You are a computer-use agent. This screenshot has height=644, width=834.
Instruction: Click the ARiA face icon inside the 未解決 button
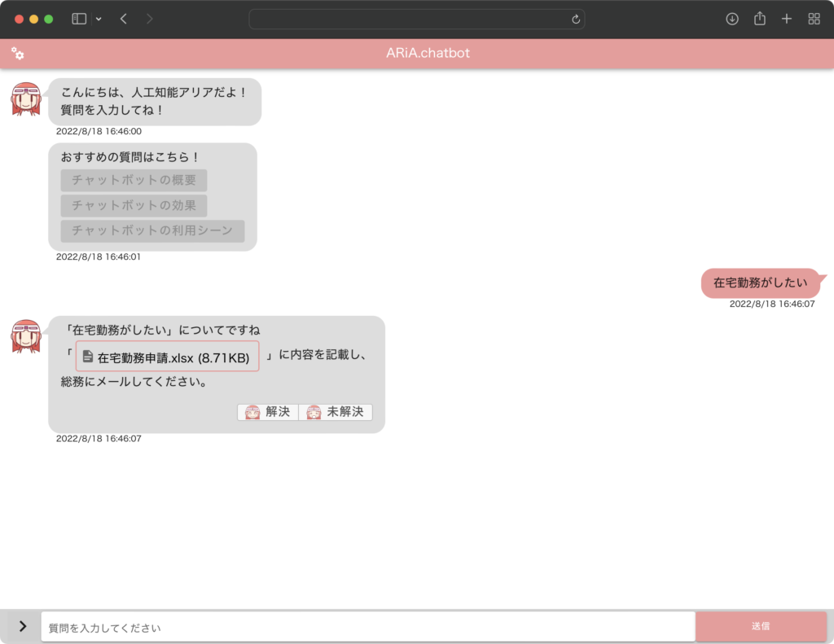pyautogui.click(x=314, y=412)
